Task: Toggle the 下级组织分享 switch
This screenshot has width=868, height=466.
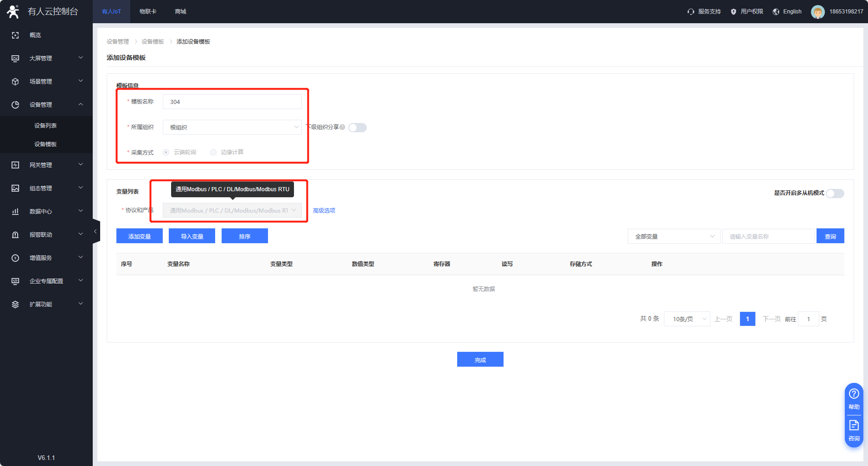Action: [357, 128]
